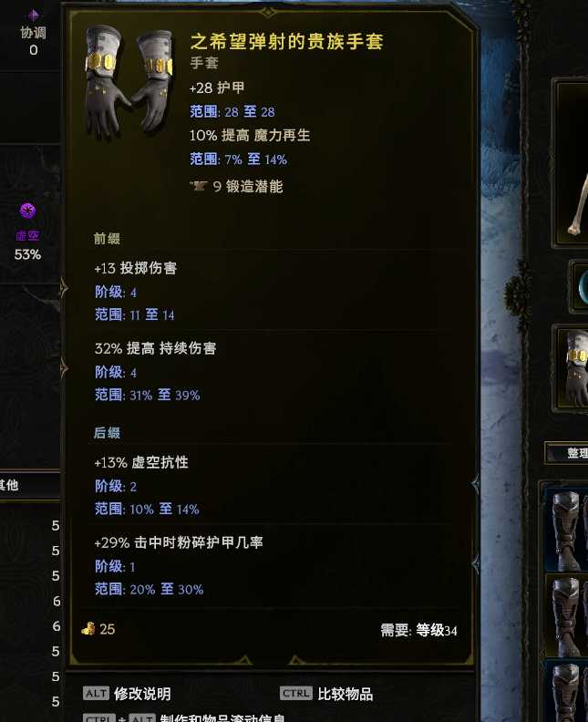Click the CTRL 比较物品 key hint
Viewport: 588px width, 722px height.
[326, 694]
